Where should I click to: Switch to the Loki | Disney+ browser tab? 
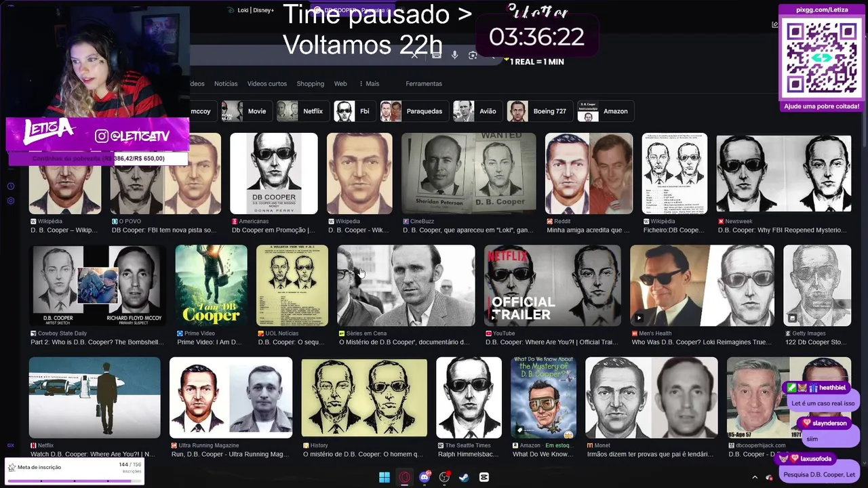point(251,10)
